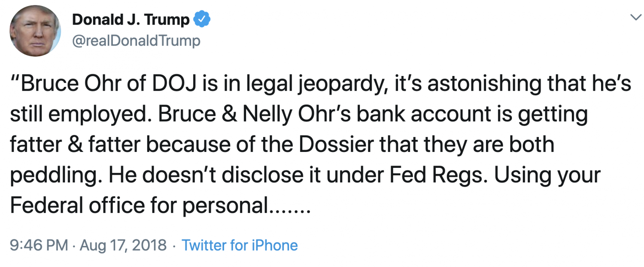Click the profile avatar photo
This screenshot has height=267, width=644.
tap(35, 31)
